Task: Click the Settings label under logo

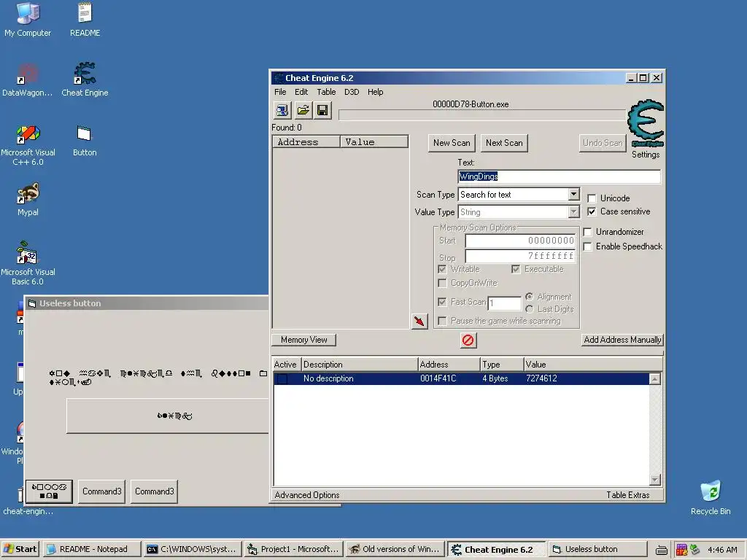Action: point(646,155)
